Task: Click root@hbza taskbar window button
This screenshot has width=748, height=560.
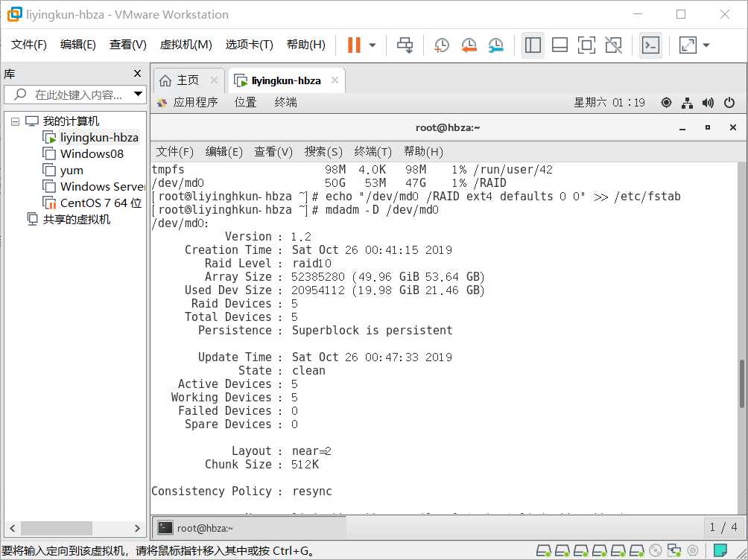Action: [249, 528]
